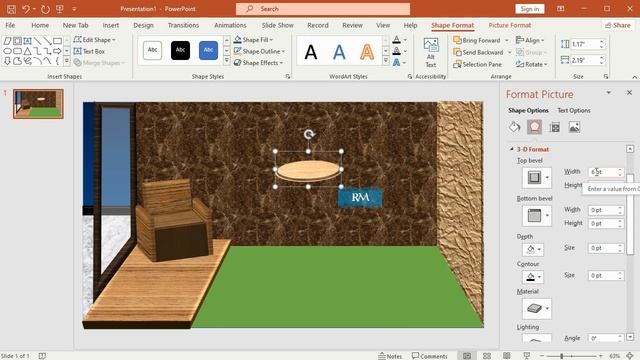Open Shape Effects dropdown
Screen dimensions: 640x360
click(258, 62)
